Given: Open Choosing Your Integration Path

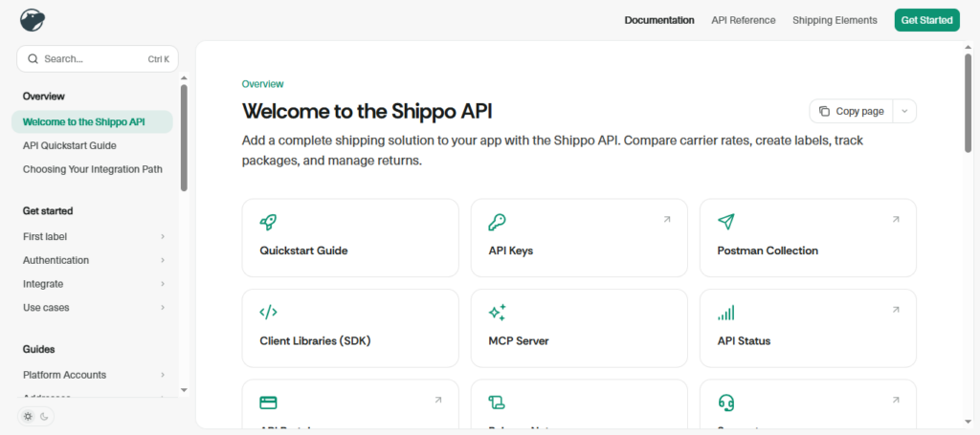Looking at the screenshot, I should coord(93,169).
